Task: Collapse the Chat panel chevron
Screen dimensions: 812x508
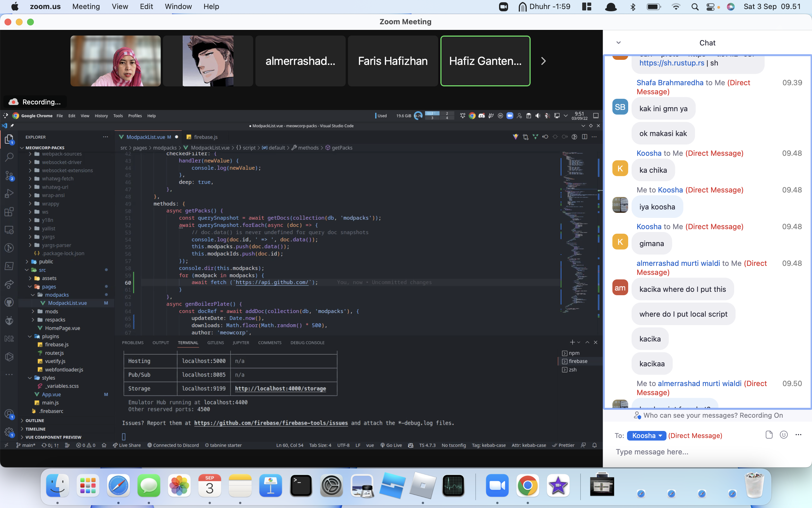Action: pos(618,43)
